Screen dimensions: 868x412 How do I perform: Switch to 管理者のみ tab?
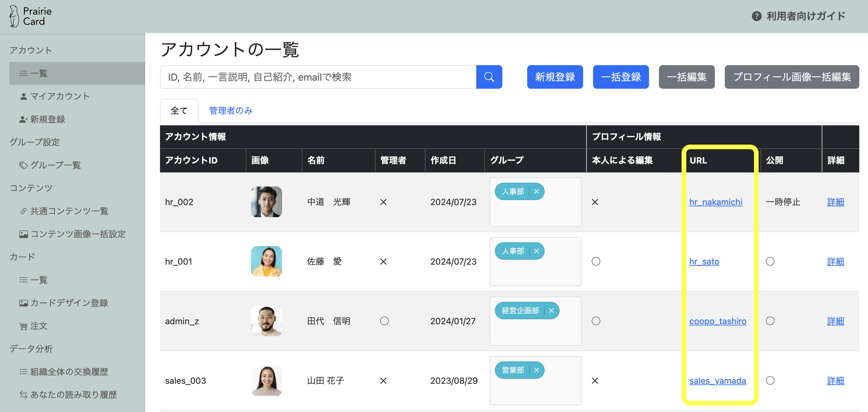231,111
